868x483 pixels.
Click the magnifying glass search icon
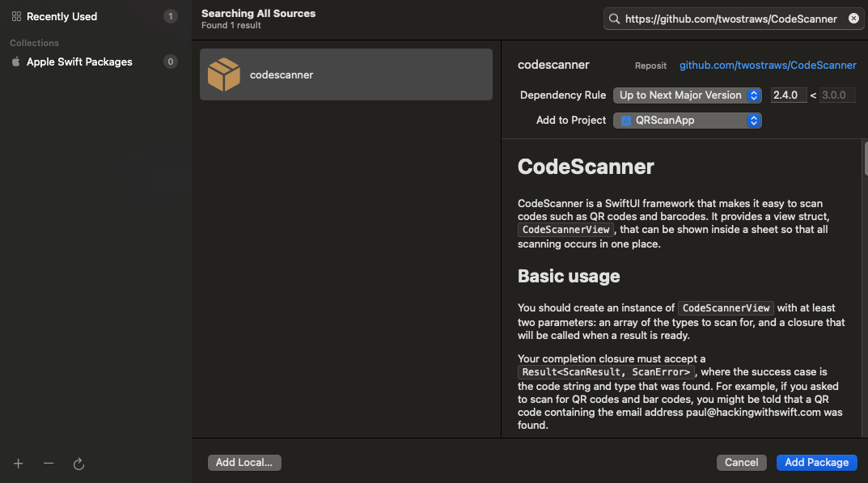614,19
